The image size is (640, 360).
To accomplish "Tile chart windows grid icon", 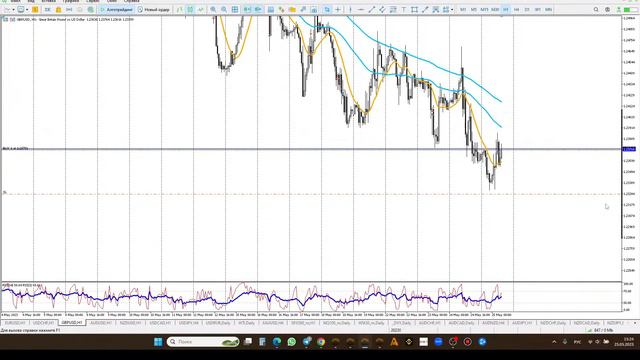I will (235, 9).
